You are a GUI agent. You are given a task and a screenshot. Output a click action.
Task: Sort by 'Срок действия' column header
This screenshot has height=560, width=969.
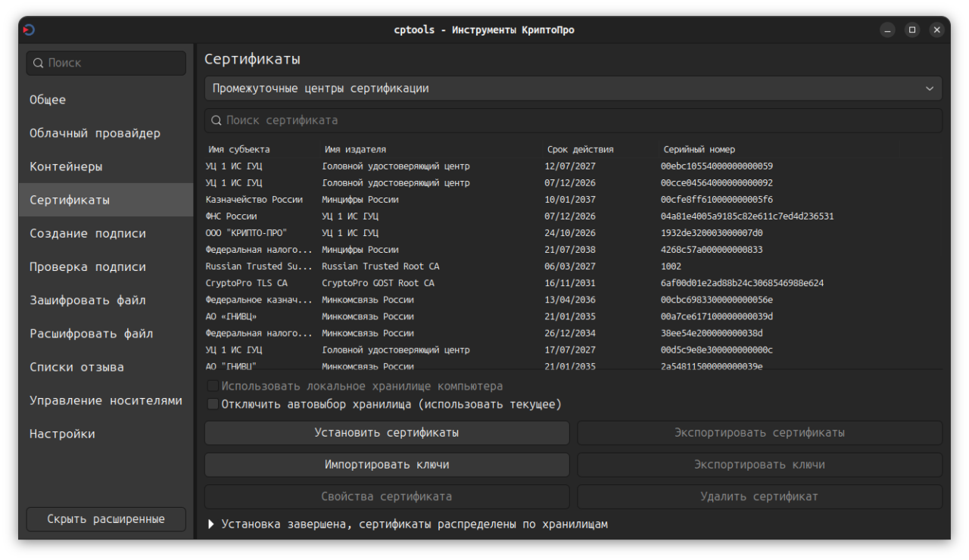pyautogui.click(x=581, y=150)
